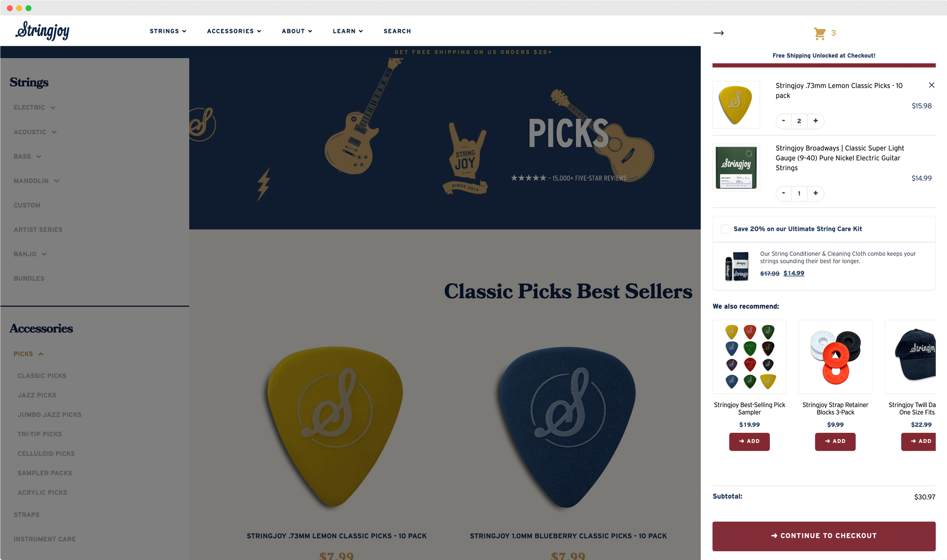Open Jazz Picks in sidebar

pyautogui.click(x=37, y=395)
